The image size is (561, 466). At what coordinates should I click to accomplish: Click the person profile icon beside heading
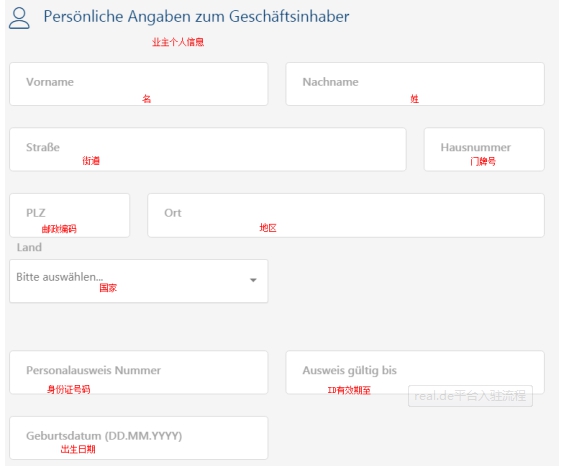(19, 18)
